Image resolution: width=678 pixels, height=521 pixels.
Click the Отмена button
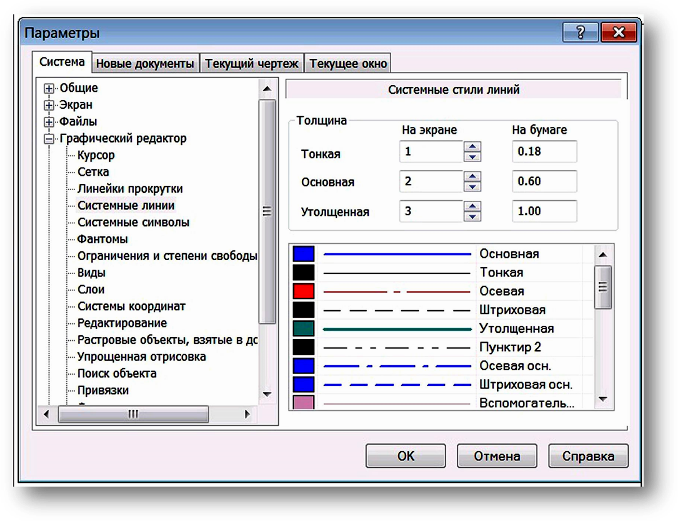(497, 456)
